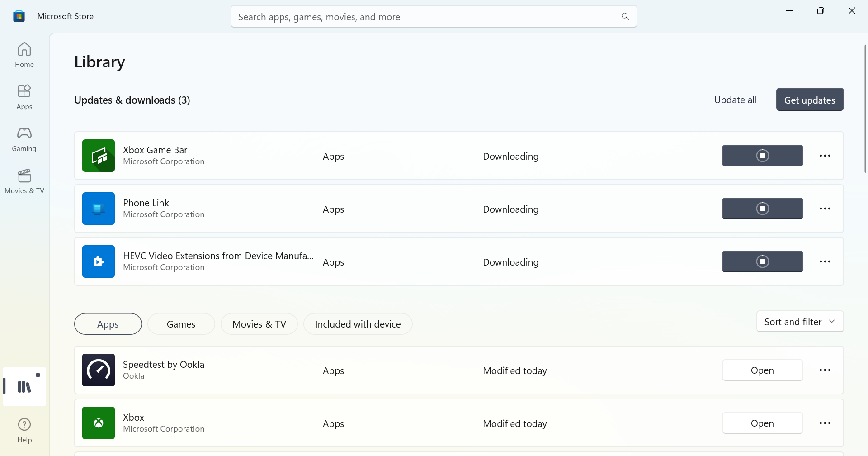The height and width of the screenshot is (456, 868).
Task: Click the Get updates button
Action: tap(810, 100)
